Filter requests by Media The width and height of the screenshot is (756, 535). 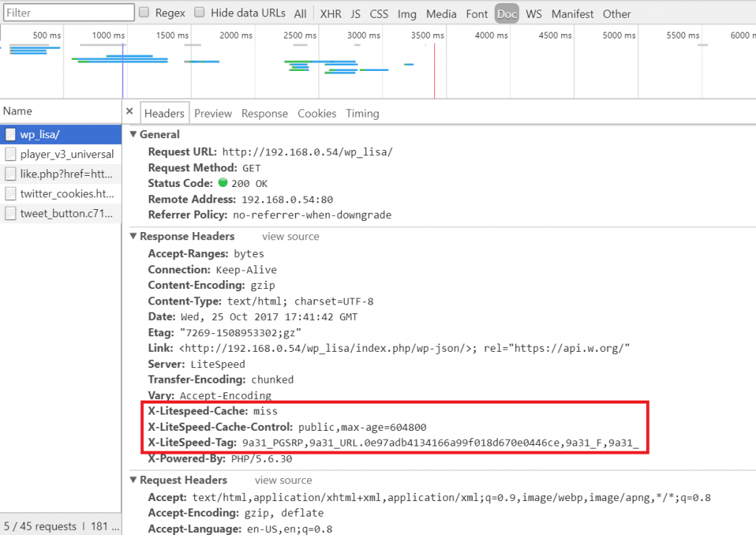click(x=441, y=14)
